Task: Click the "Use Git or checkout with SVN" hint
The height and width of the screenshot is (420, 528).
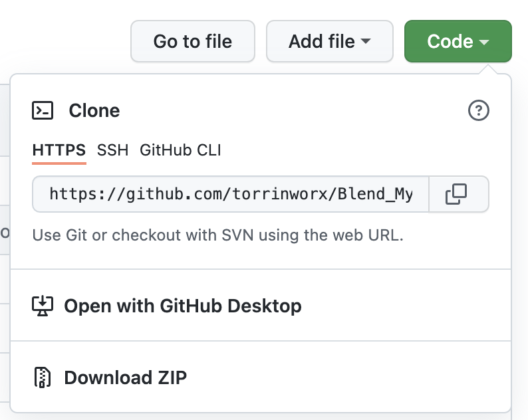Action: point(218,235)
